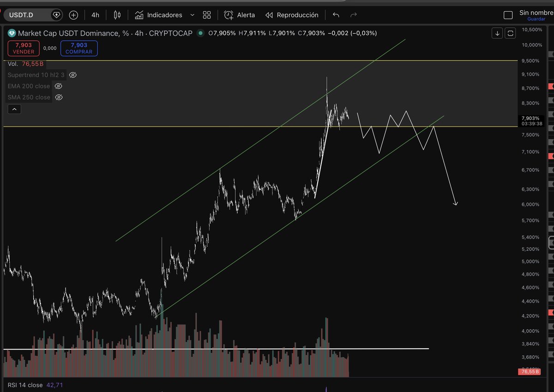Viewport: 554px width, 392px height.
Task: Click the close value C7,903% in header
Action: tap(311, 33)
